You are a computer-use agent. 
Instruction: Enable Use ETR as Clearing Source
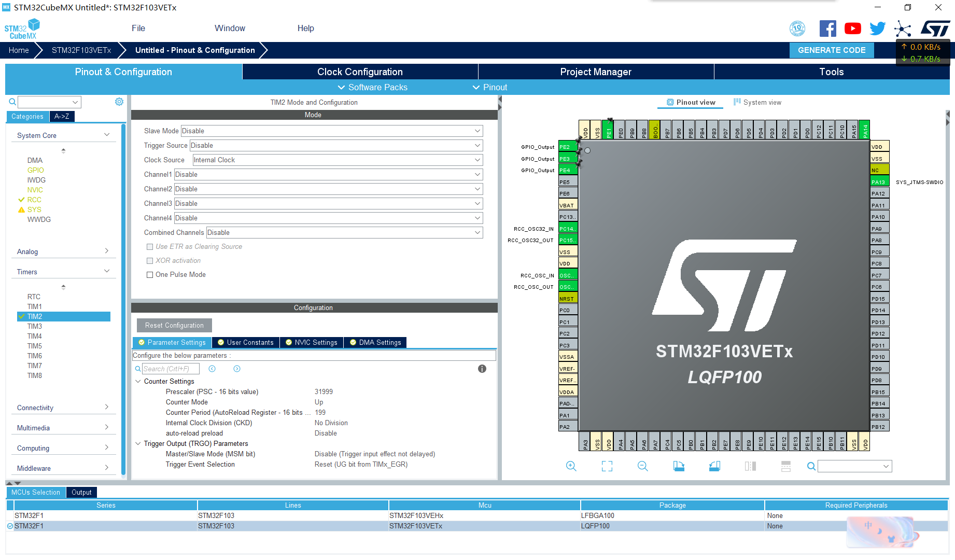click(x=150, y=246)
